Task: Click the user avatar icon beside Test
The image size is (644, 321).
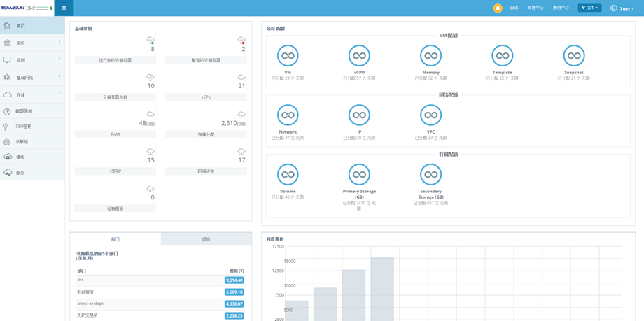Action: [x=614, y=8]
